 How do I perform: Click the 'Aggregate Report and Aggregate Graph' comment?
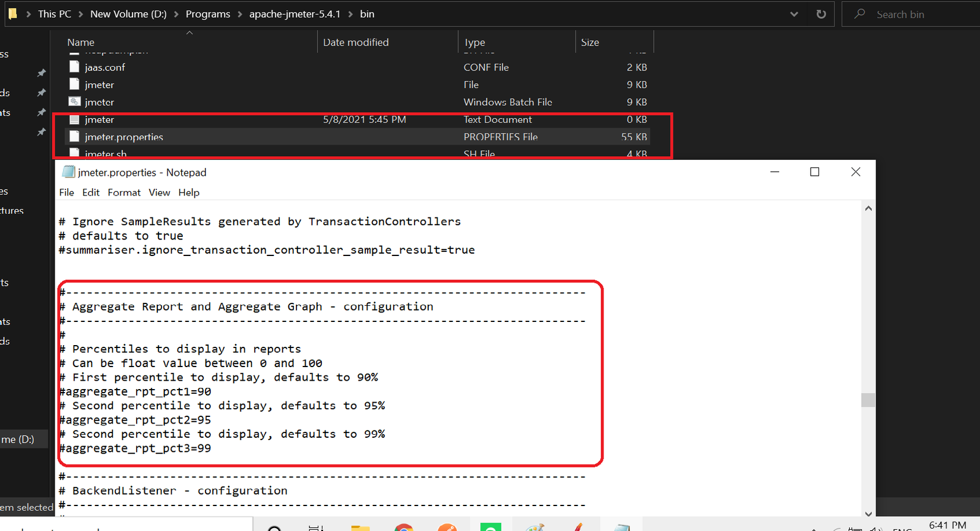pos(246,306)
